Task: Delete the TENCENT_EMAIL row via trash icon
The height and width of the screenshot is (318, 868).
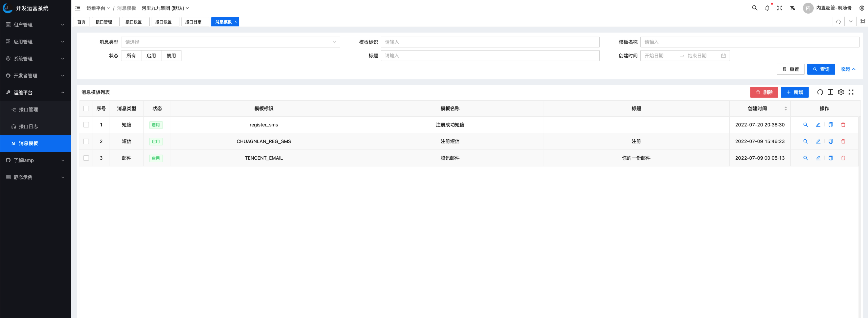Action: (x=843, y=158)
